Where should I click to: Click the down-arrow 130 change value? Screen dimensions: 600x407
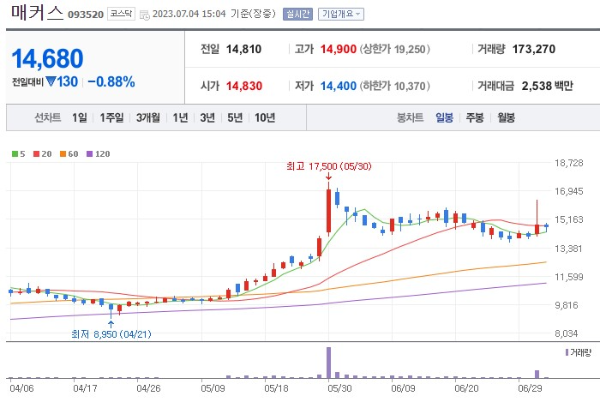pyautogui.click(x=62, y=81)
